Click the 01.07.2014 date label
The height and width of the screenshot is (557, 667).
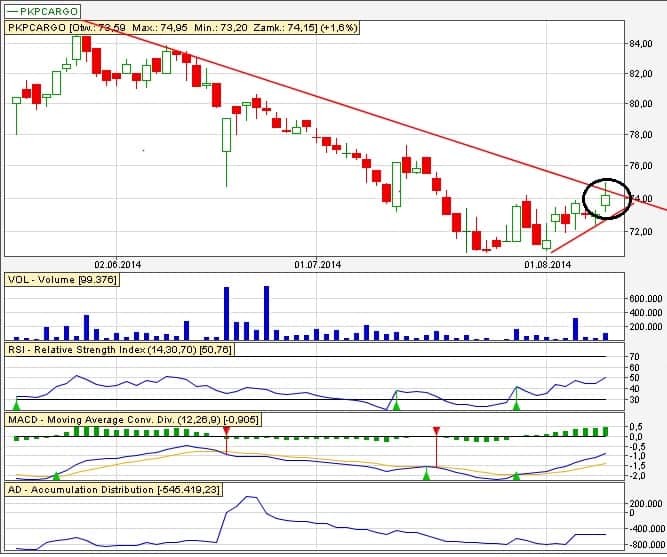tap(318, 265)
